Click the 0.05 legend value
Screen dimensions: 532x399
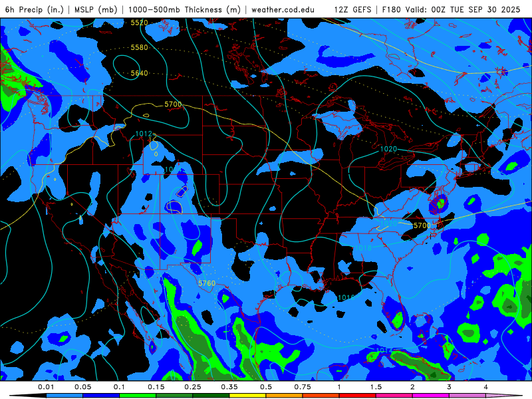click(82, 387)
